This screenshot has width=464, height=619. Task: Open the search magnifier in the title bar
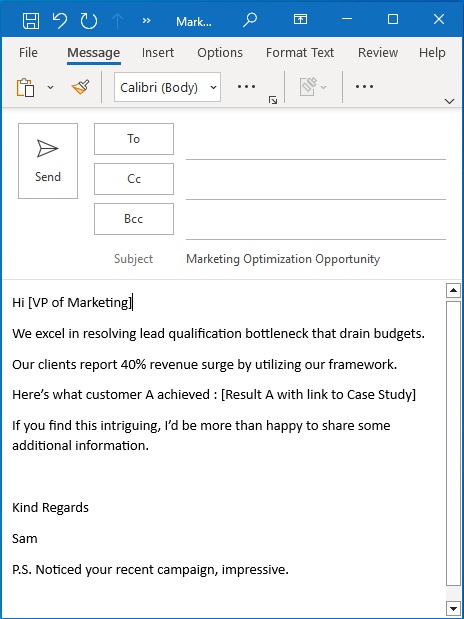tap(250, 20)
